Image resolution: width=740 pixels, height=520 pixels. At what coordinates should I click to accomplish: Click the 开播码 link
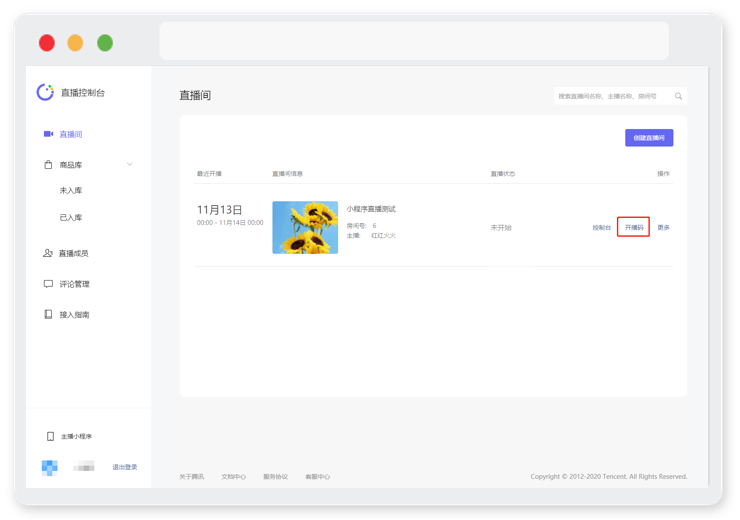coord(634,227)
